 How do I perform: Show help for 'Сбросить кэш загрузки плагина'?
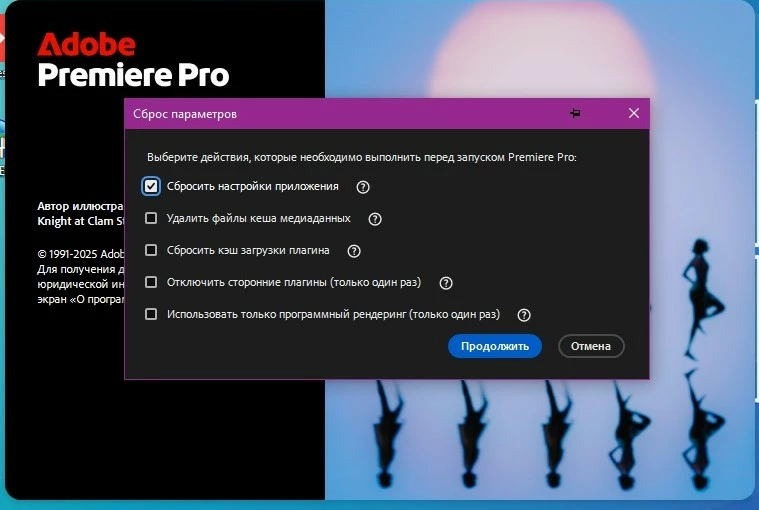(x=354, y=251)
